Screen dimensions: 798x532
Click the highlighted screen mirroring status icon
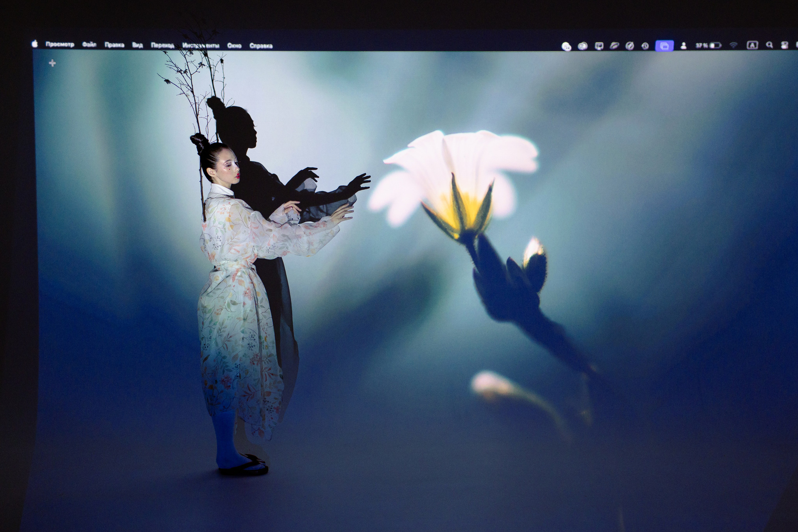[664, 46]
